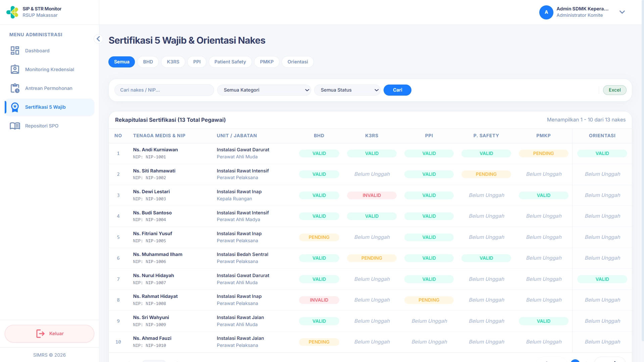644x362 pixels.
Task: Open Monitoring Kredensial menu item
Action: pos(50,69)
